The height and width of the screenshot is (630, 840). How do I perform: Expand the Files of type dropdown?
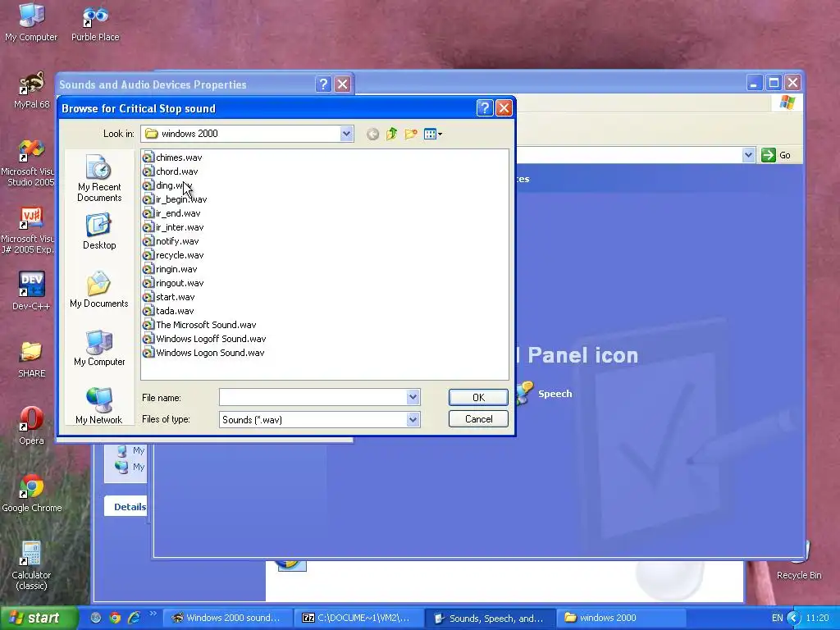[413, 419]
